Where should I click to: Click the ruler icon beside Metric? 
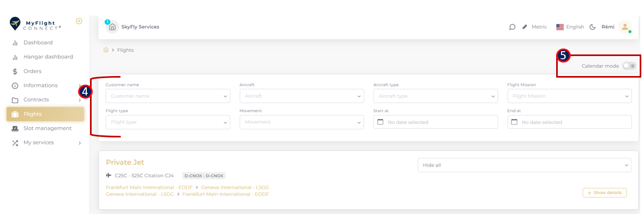524,27
